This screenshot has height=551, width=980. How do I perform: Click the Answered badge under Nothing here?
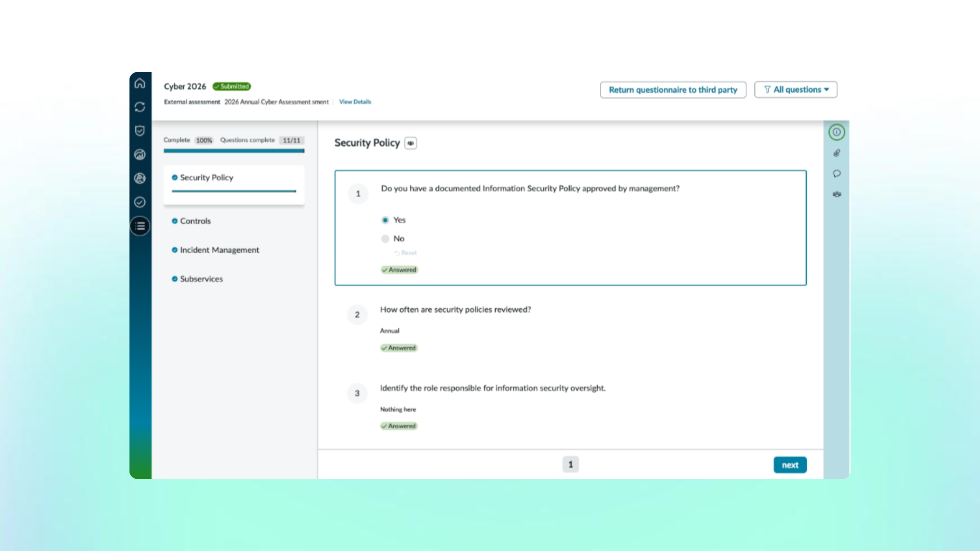pos(399,426)
